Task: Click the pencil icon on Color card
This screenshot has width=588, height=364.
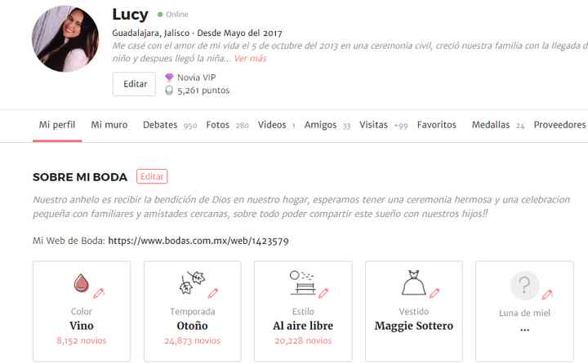Action: [x=99, y=294]
